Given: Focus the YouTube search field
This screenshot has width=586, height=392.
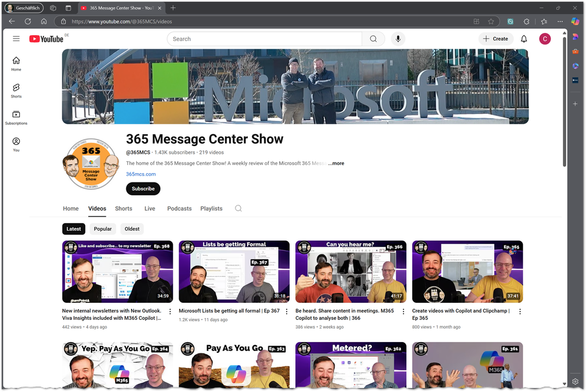Looking at the screenshot, I should (265, 39).
